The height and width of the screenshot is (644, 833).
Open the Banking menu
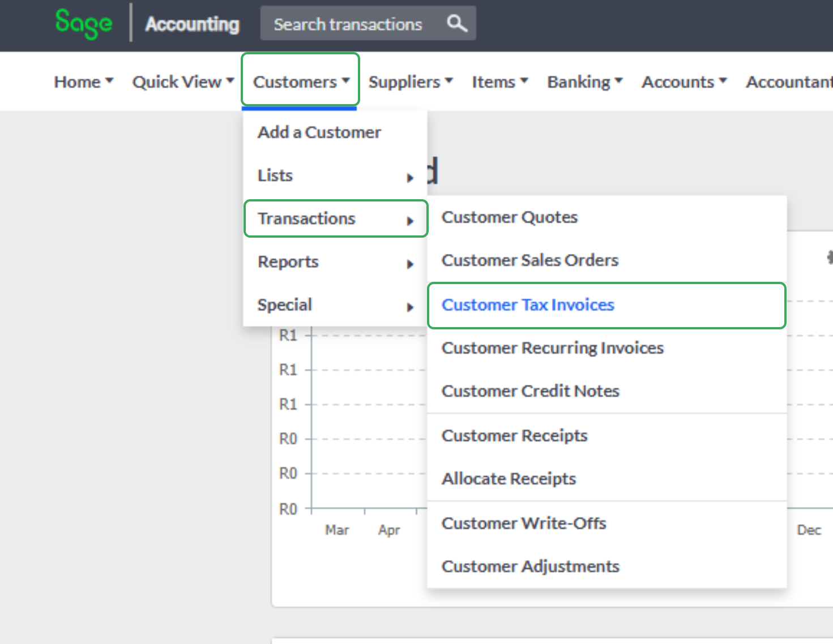585,82
